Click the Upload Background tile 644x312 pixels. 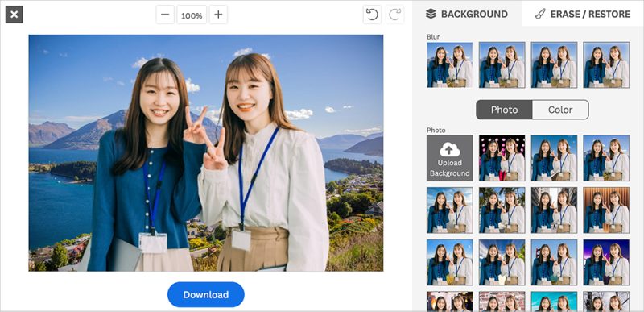450,158
